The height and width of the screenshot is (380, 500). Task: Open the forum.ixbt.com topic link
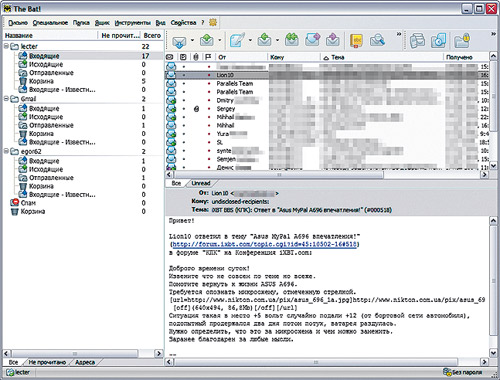tap(264, 244)
